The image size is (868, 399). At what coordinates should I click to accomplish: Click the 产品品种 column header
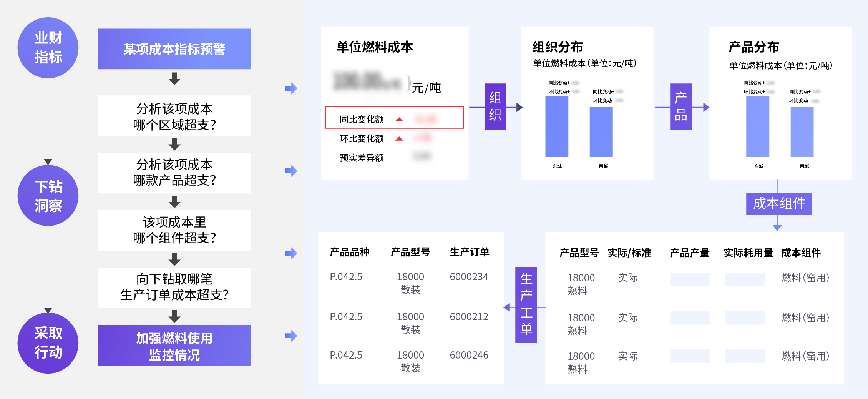click(x=349, y=252)
